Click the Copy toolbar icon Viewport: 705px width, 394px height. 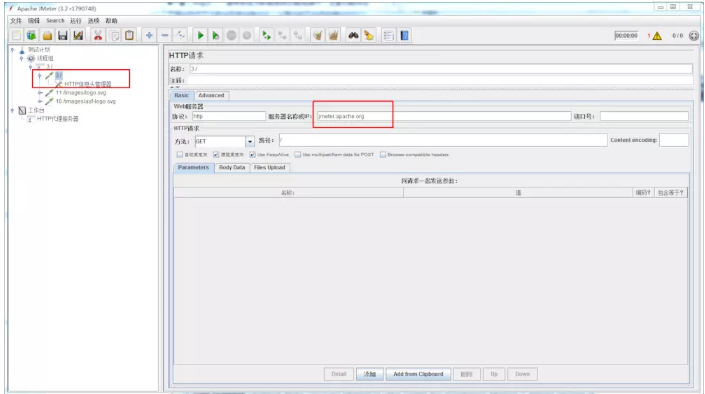click(x=114, y=36)
